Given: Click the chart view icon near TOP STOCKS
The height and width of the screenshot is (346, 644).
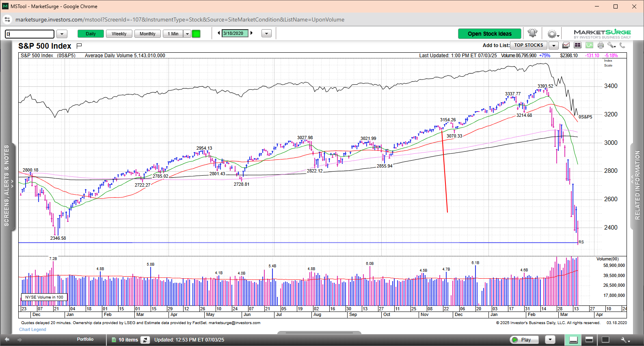Looking at the screenshot, I should point(566,45).
